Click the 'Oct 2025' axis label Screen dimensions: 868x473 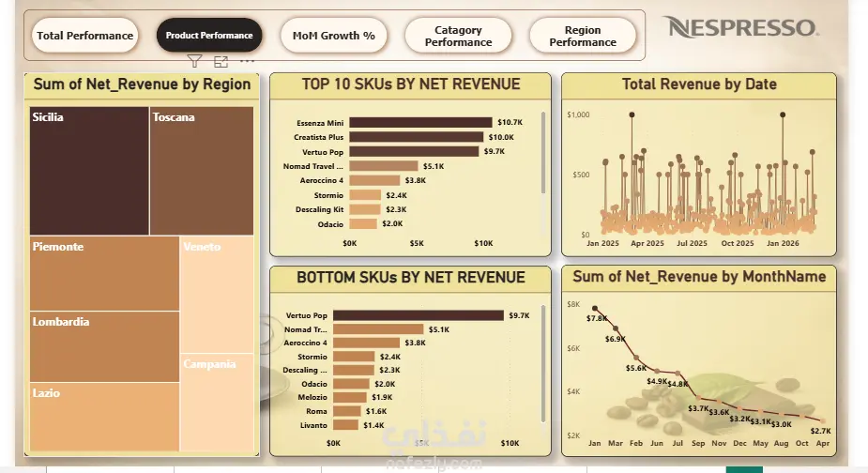click(738, 243)
